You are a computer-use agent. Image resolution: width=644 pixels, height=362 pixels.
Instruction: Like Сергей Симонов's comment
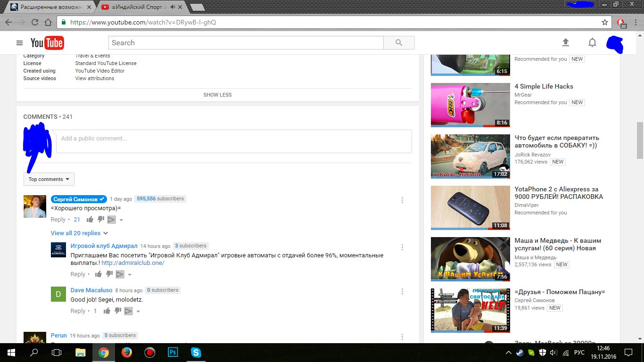pos(90,219)
